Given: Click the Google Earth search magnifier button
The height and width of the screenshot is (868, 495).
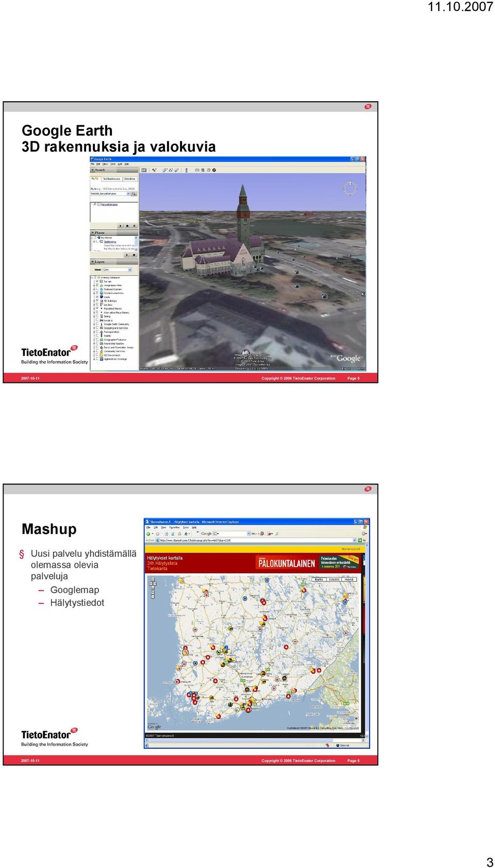Looking at the screenshot, I should click(134, 194).
